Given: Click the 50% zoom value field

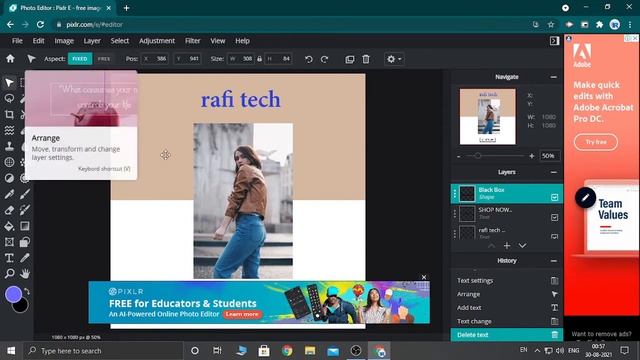Looking at the screenshot, I should (549, 156).
